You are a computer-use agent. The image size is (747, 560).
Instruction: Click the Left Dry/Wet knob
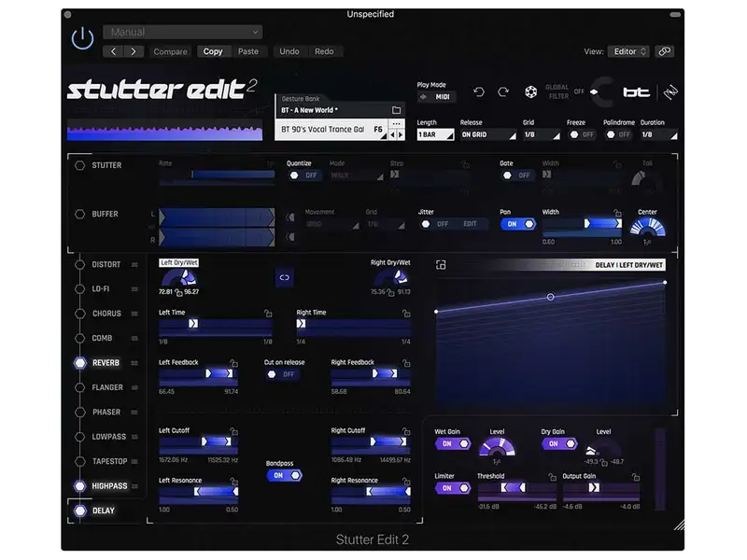pos(178,278)
